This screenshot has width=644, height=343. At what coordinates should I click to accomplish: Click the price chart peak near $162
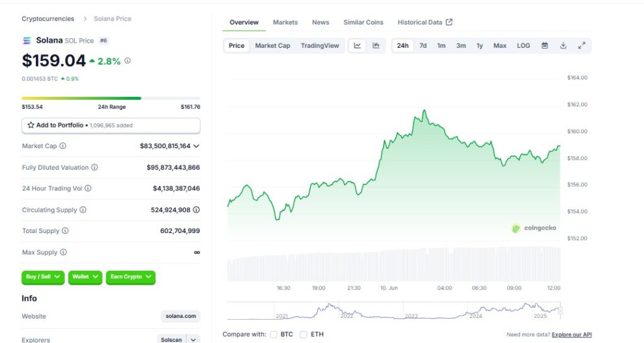[x=425, y=111]
